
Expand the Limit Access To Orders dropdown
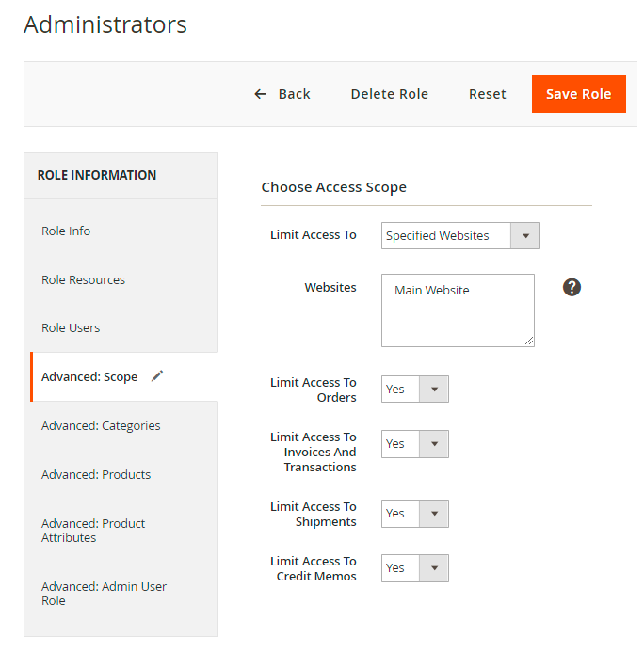[x=415, y=390]
